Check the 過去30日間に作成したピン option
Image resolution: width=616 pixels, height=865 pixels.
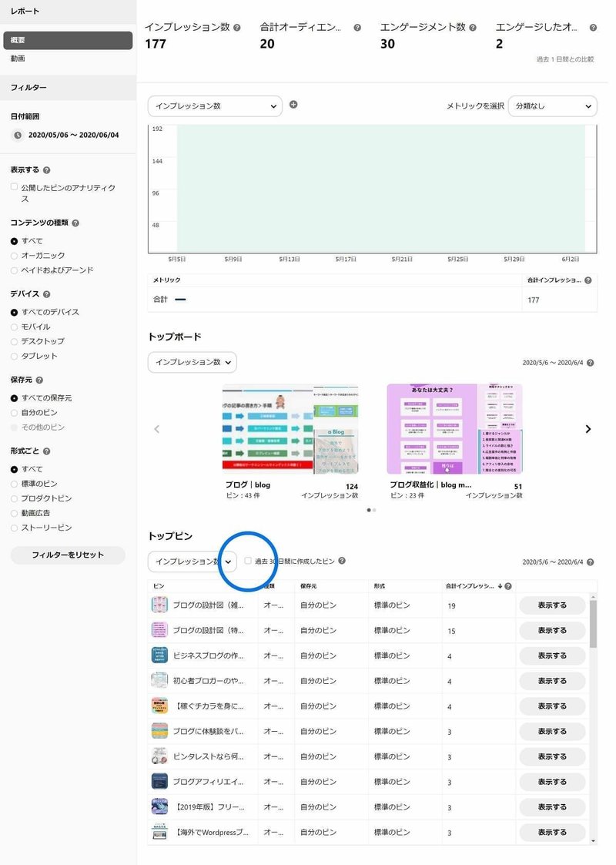click(248, 561)
